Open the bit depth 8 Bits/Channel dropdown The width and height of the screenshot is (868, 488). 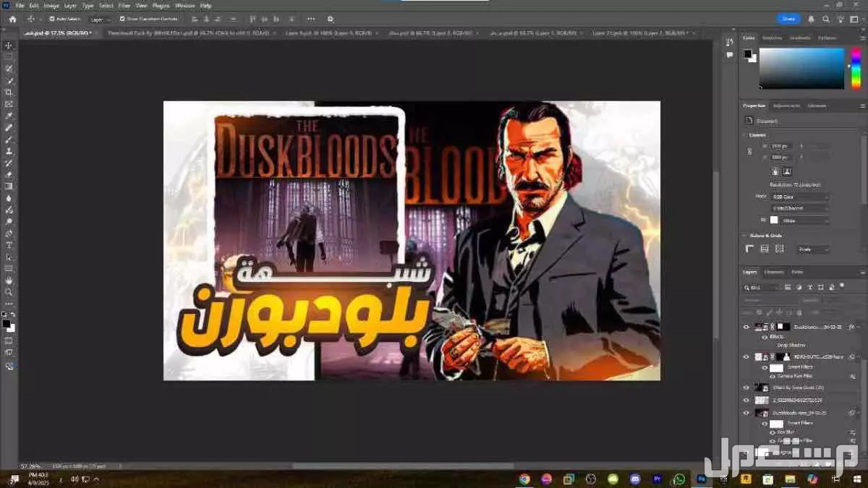pyautogui.click(x=801, y=208)
